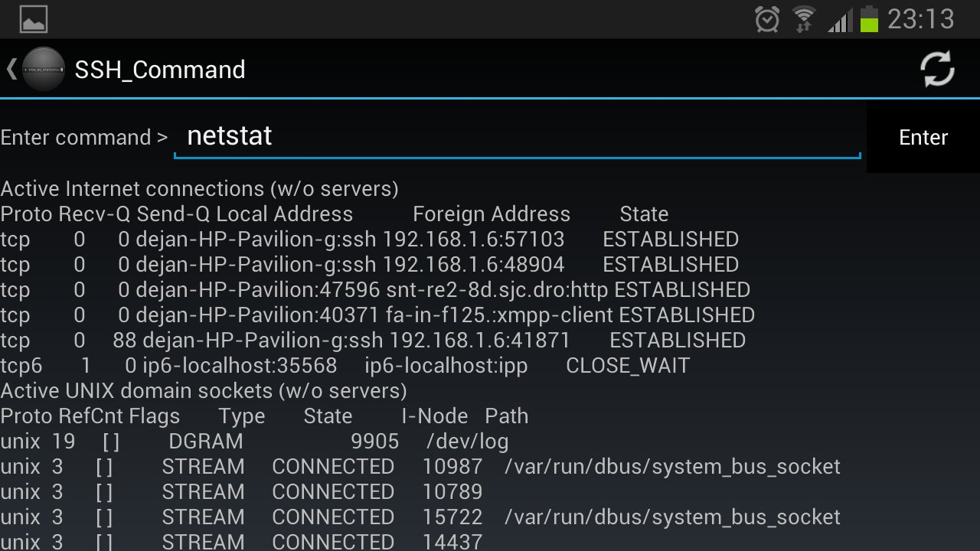Tap the ip6-localhost:ipp foreign address
This screenshot has height=551, width=980.
446,366
